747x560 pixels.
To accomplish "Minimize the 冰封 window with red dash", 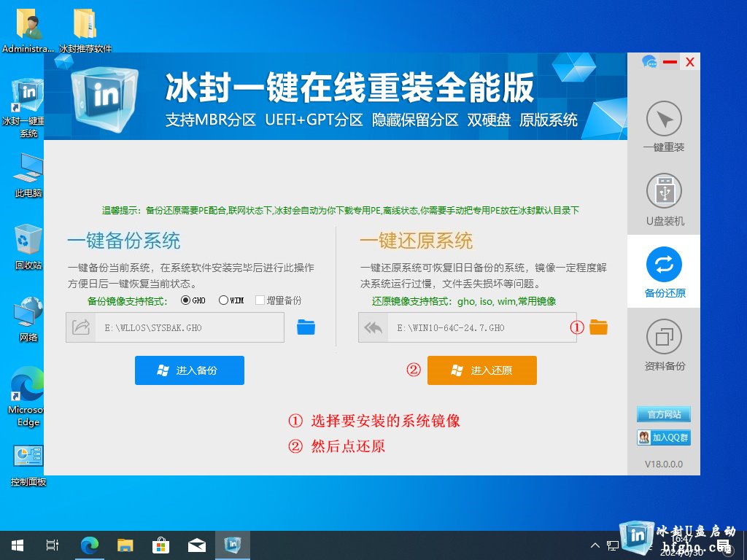I will pos(670,62).
